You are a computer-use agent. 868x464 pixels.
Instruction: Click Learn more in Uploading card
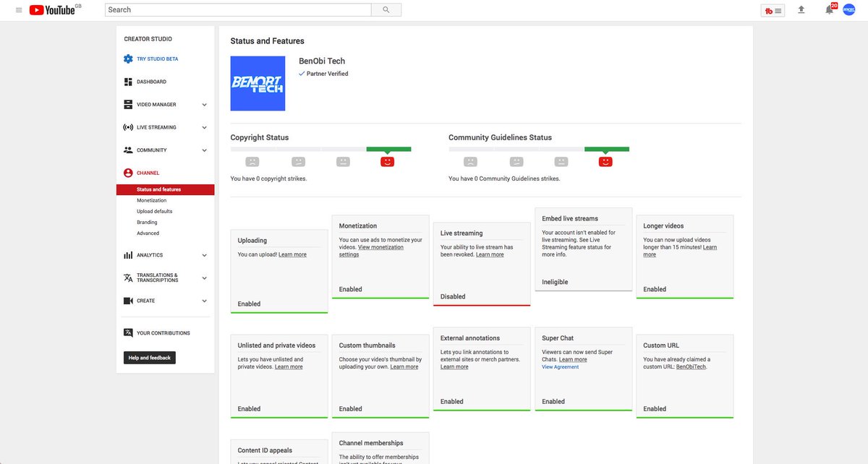(x=292, y=254)
